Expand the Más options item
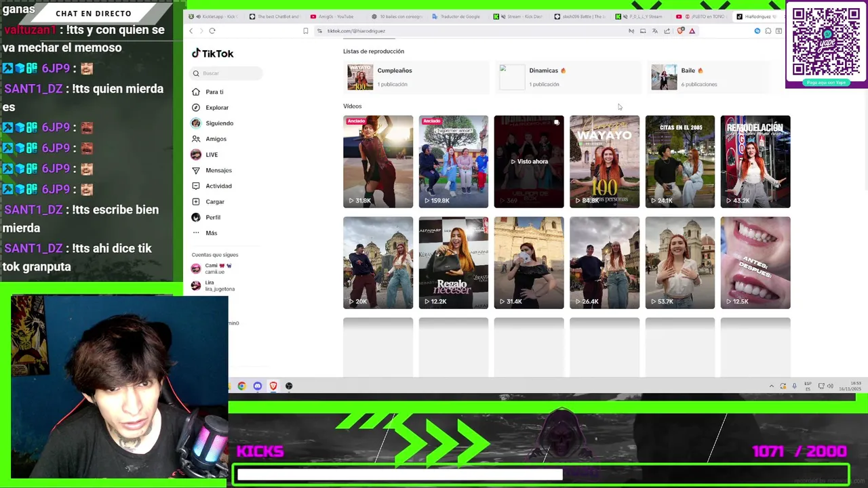This screenshot has width=868, height=488. pos(205,233)
